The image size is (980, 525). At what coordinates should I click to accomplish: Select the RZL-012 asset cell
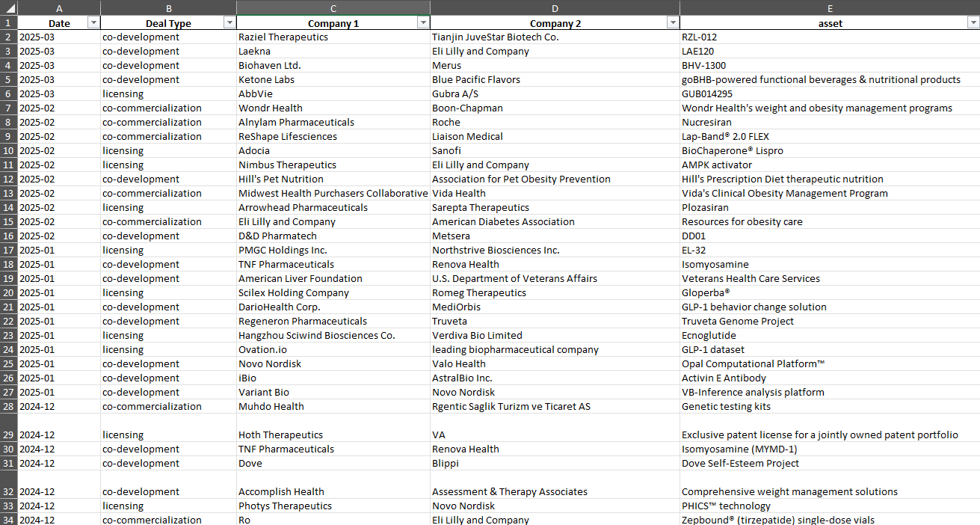(x=830, y=37)
